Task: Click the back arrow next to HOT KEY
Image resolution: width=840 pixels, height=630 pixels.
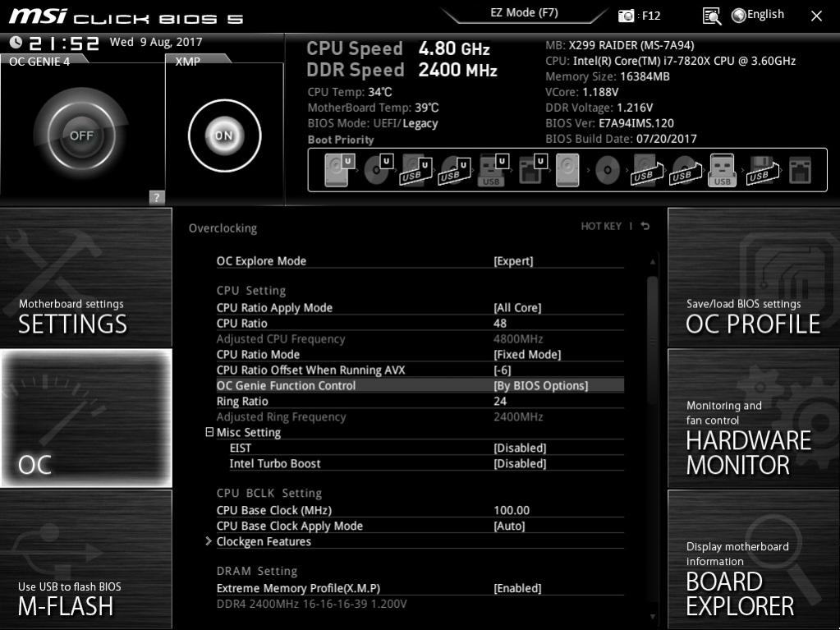Action: (645, 226)
